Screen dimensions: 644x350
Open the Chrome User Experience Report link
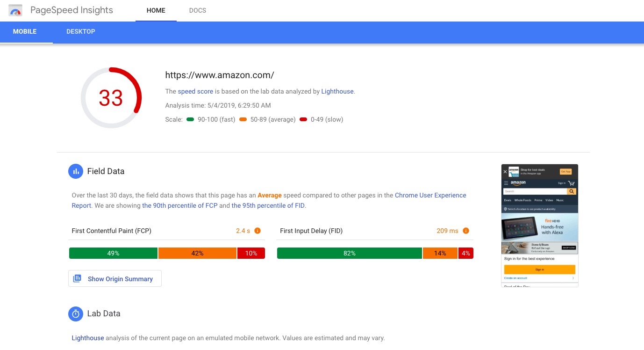pos(430,195)
